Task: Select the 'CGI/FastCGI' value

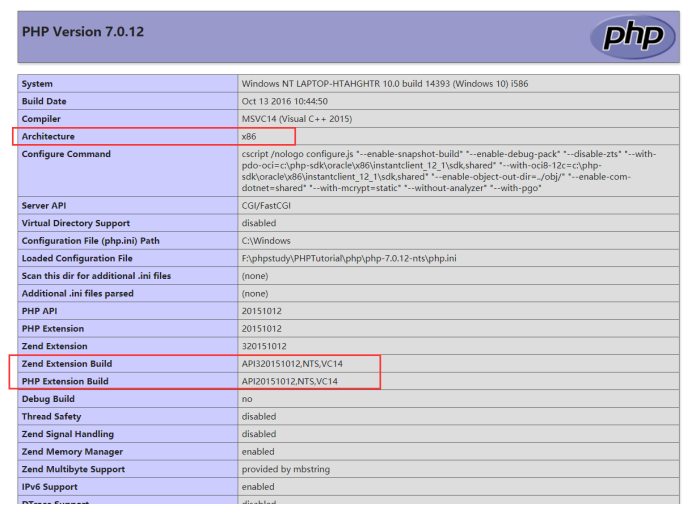Action: tap(266, 206)
